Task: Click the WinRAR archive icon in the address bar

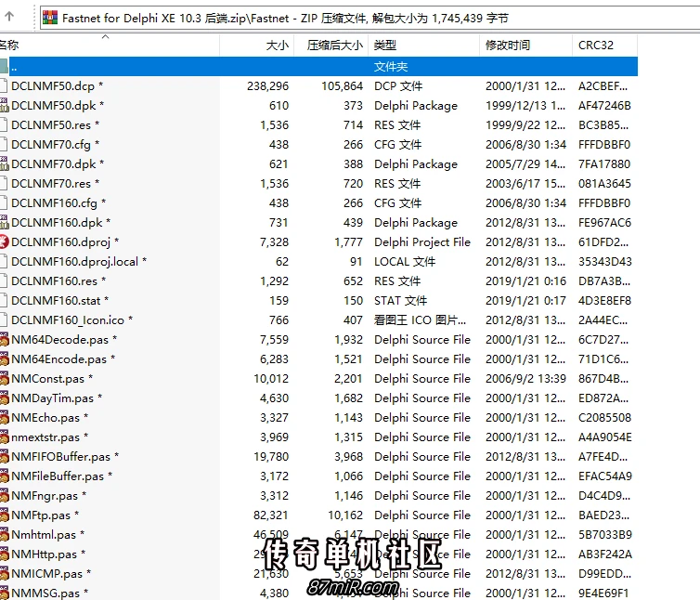Action: [50, 18]
